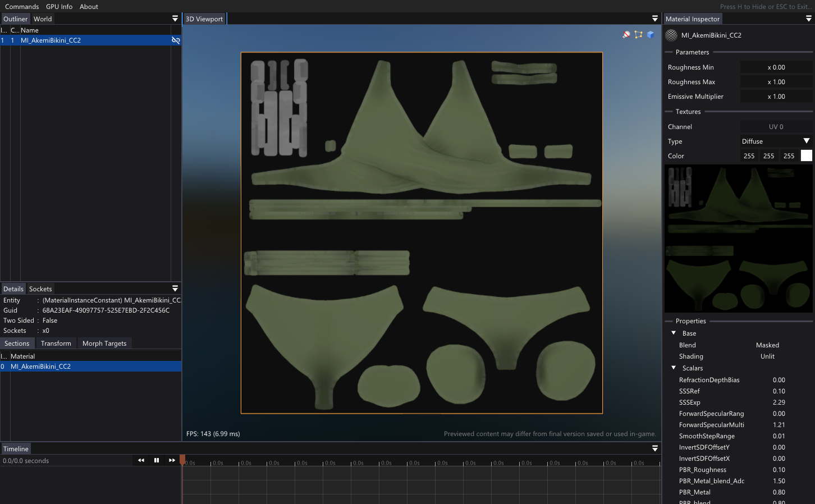Click the orange timeline playhead marker
Screen dimensions: 815x504
(x=182, y=460)
